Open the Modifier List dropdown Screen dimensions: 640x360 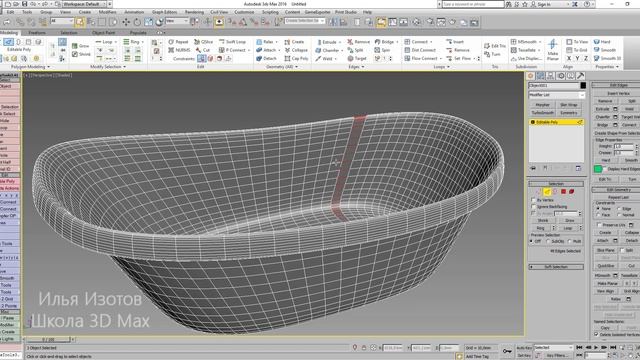tap(557, 95)
